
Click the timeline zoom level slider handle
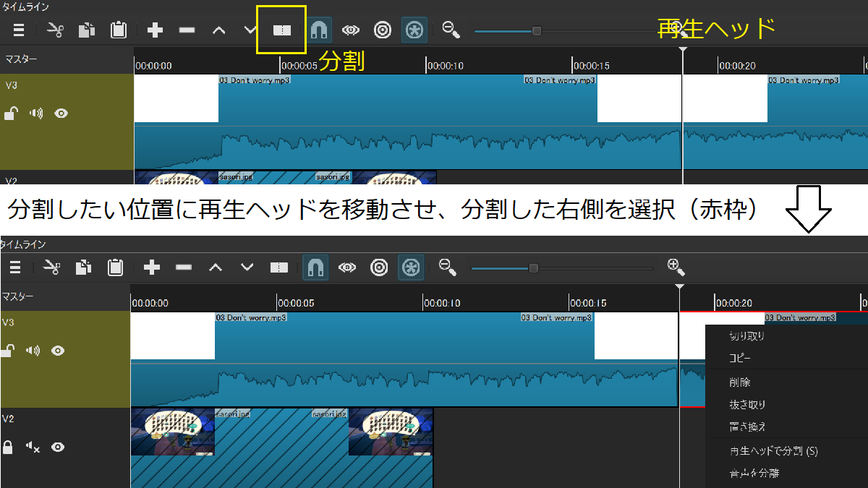pyautogui.click(x=533, y=267)
